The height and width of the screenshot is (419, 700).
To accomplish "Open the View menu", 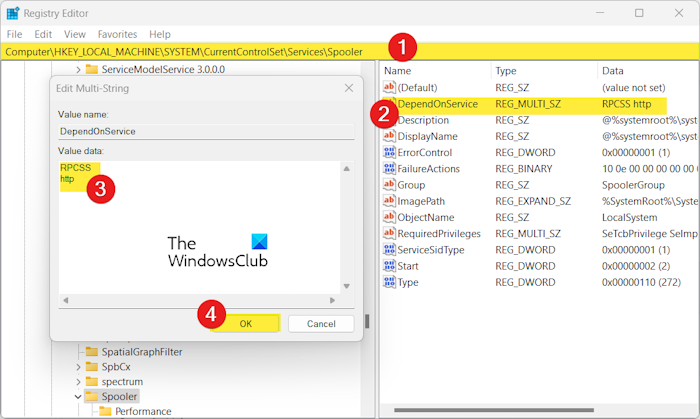I will tap(75, 34).
